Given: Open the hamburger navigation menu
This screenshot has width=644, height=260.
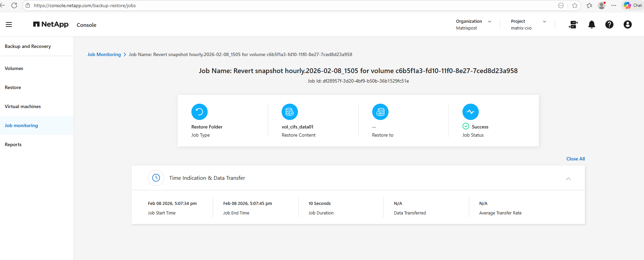Looking at the screenshot, I should click(9, 24).
